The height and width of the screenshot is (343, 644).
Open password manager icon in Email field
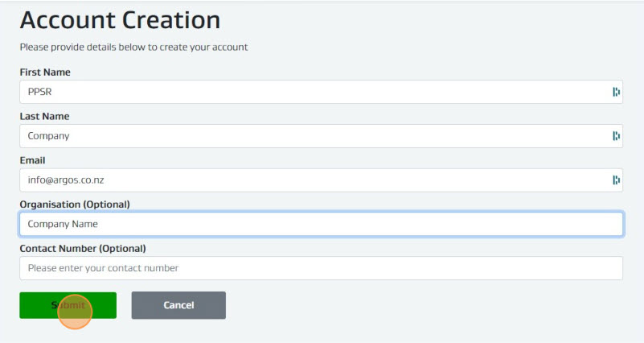pyautogui.click(x=616, y=180)
